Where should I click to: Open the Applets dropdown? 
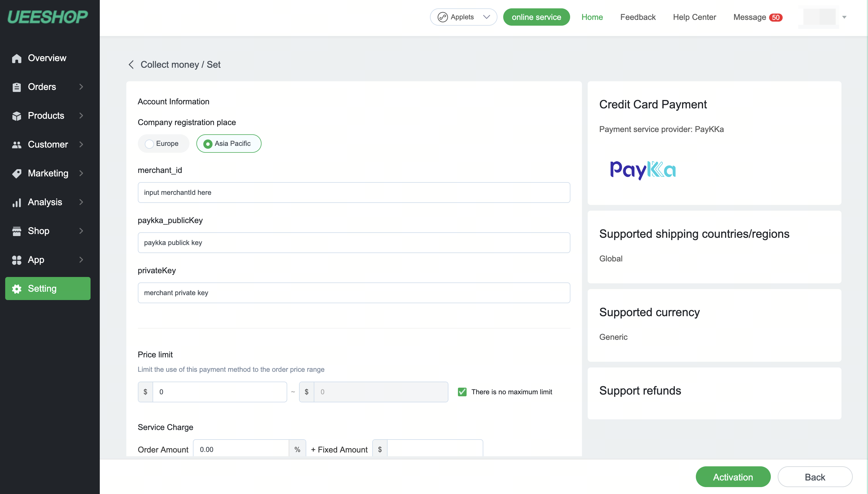click(x=463, y=17)
